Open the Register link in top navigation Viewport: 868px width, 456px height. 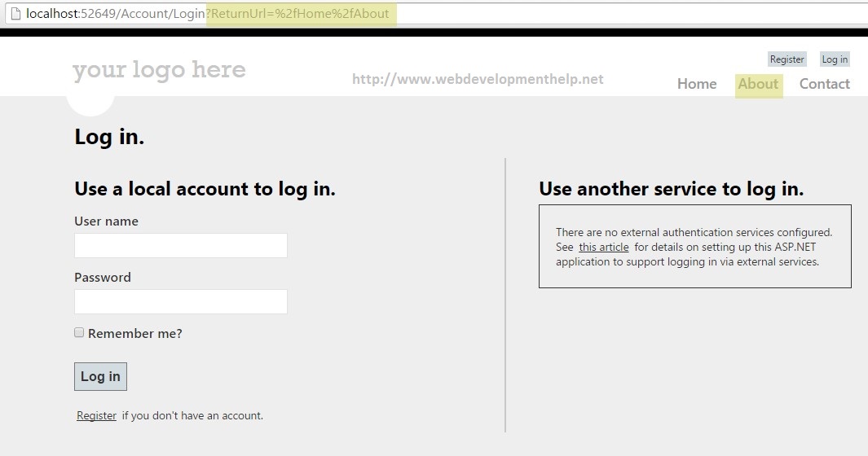(786, 59)
